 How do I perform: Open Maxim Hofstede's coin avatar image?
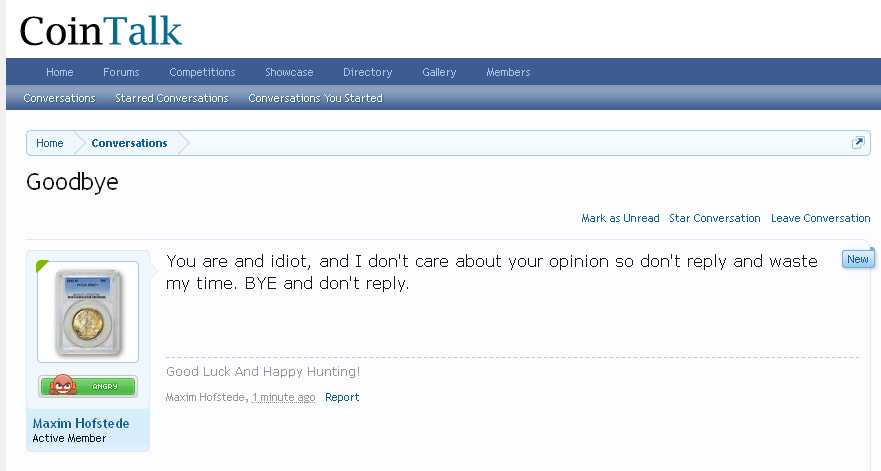coord(88,312)
